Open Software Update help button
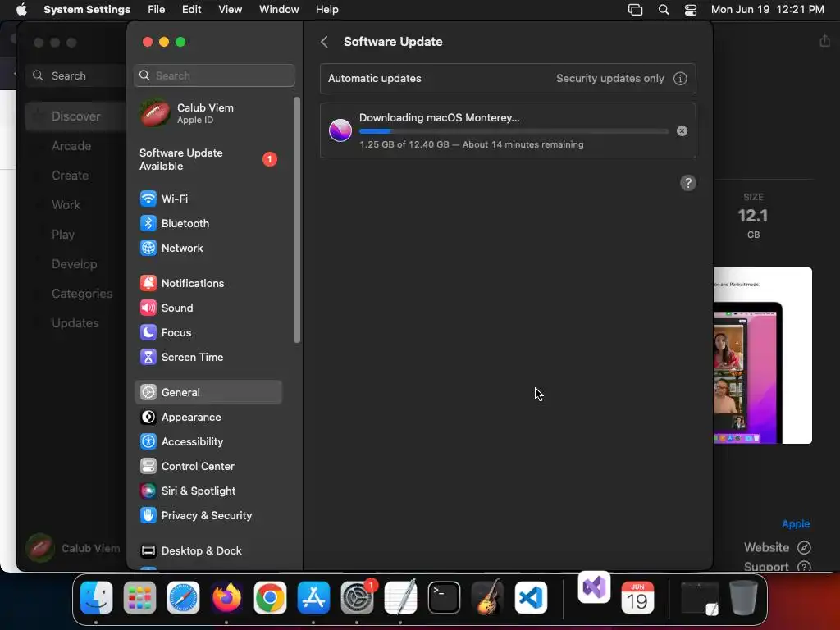Screen dimensions: 840x630 [x=688, y=183]
